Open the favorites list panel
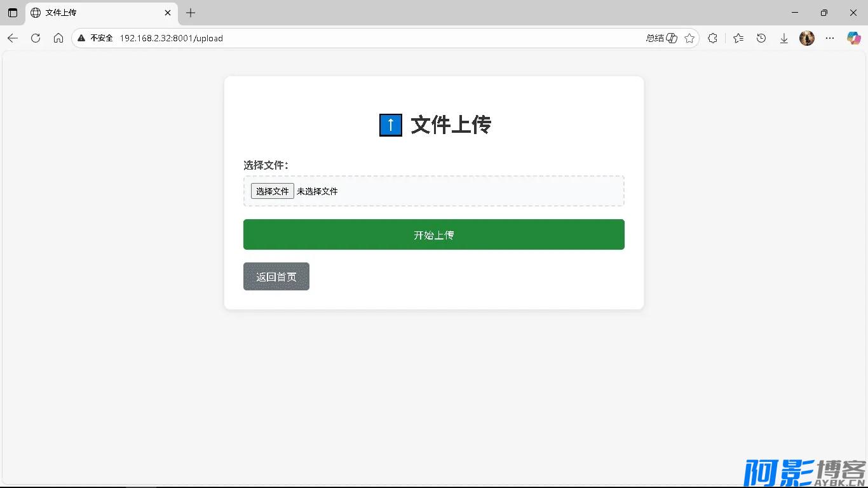The image size is (868, 488). click(738, 38)
